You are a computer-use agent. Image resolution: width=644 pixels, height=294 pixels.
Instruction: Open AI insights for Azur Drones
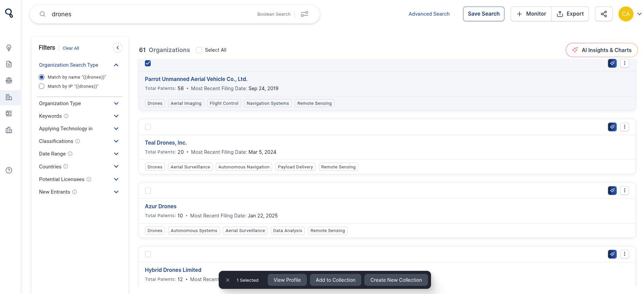(612, 191)
